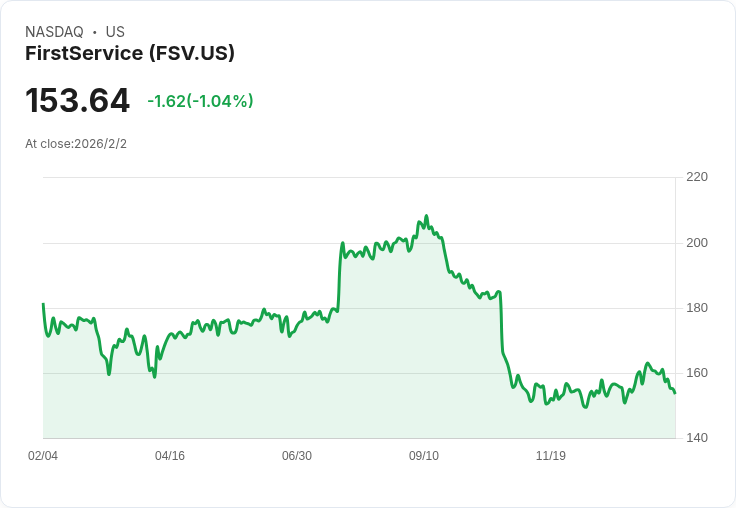The image size is (736, 508).
Task: Click the sharp upward jump after 06/30
Action: (x=340, y=275)
